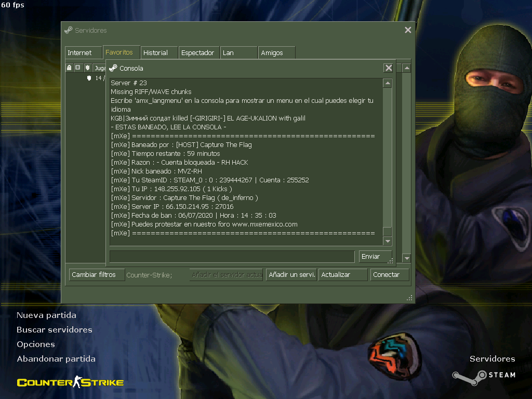Close the Consola window
The image size is (532, 399).
click(389, 68)
